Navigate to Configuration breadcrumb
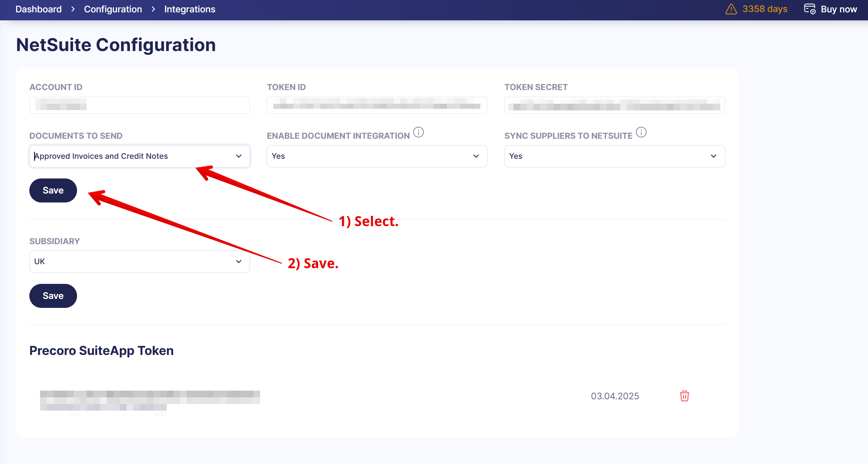Viewport: 868px width, 464px height. (113, 9)
